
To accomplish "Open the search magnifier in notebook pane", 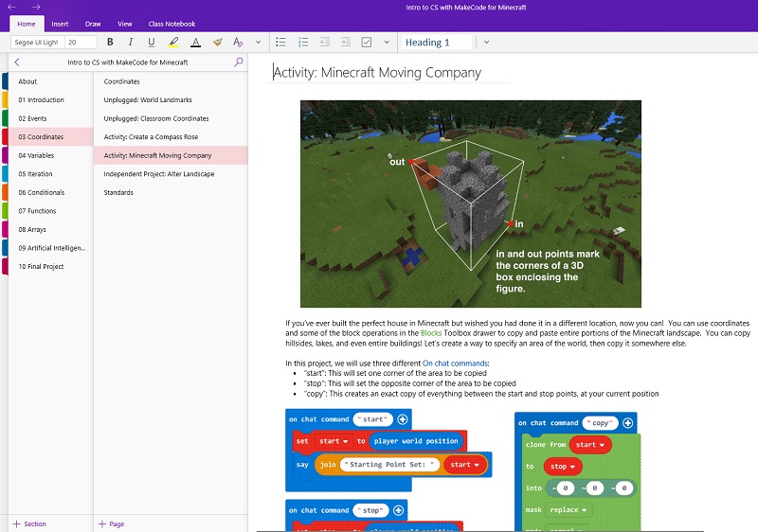I will click(x=239, y=62).
